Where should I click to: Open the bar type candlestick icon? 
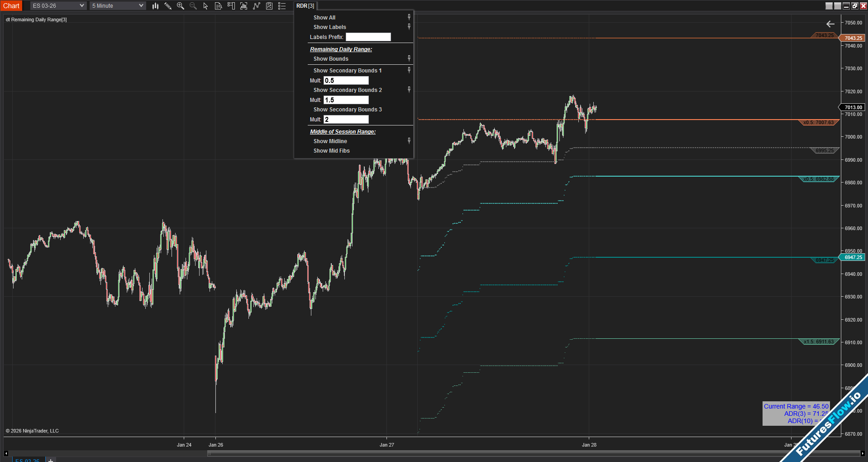pyautogui.click(x=155, y=6)
